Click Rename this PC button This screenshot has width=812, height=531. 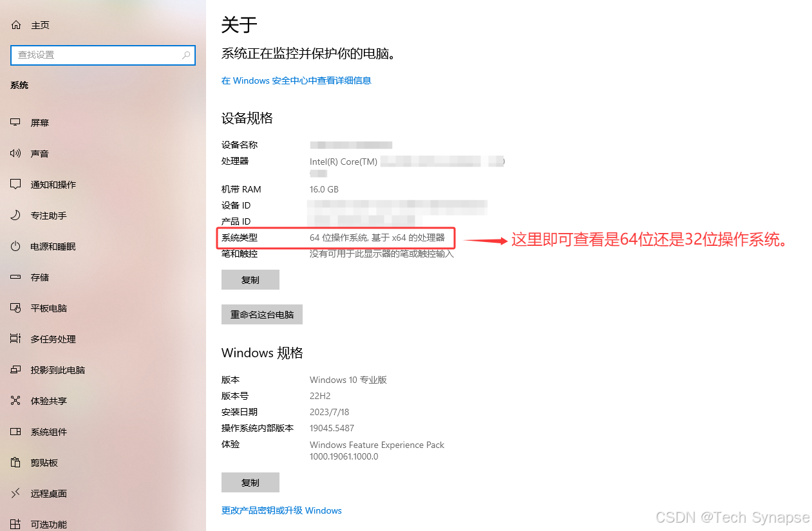tap(262, 315)
